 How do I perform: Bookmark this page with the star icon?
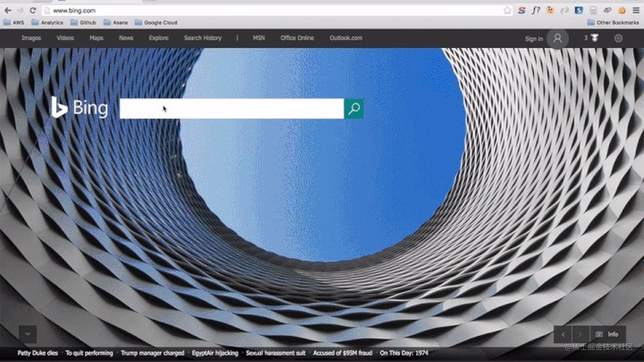(x=507, y=10)
